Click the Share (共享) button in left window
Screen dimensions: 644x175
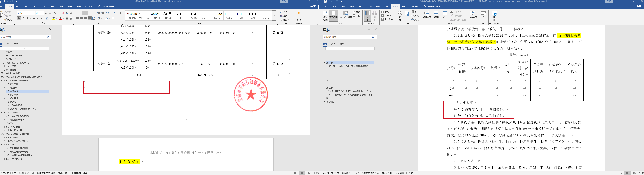pos(313,7)
